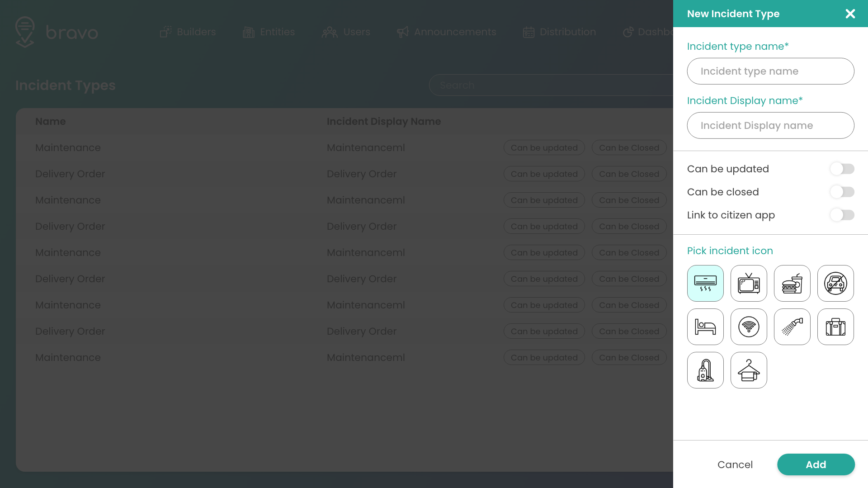Click the bravo logo
Image resolution: width=868 pixels, height=488 pixels.
(x=57, y=32)
